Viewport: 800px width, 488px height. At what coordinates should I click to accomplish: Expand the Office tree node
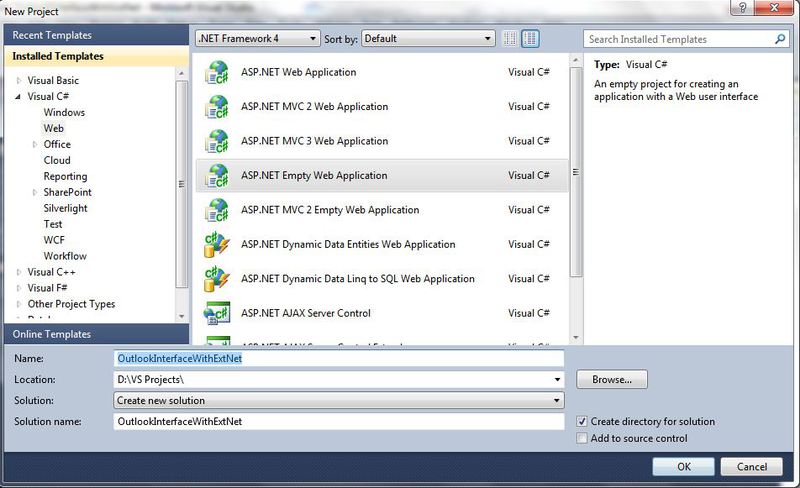[35, 144]
